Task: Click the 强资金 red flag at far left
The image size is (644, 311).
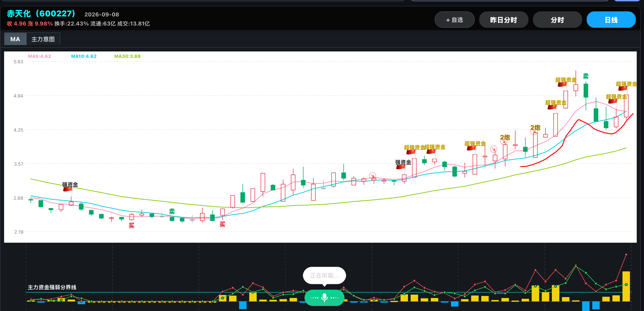Action: (68, 189)
